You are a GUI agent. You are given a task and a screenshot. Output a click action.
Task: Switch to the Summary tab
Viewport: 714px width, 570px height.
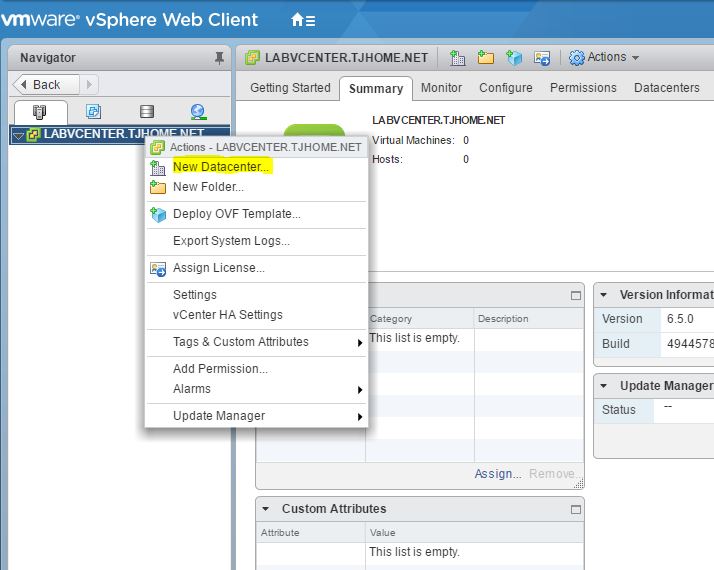376,89
